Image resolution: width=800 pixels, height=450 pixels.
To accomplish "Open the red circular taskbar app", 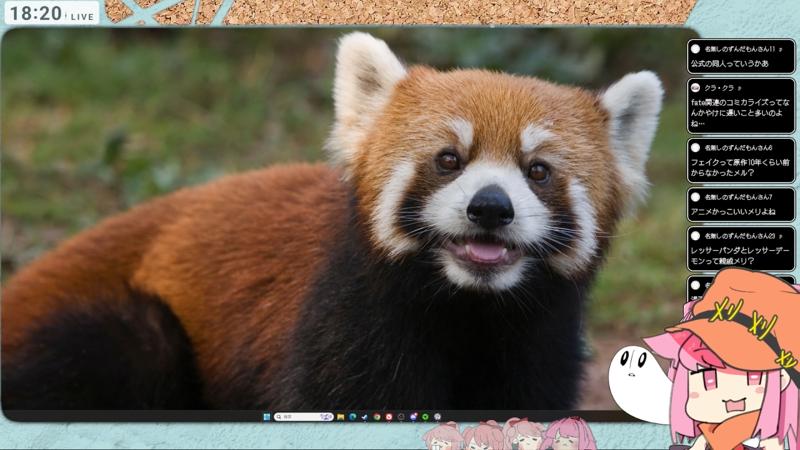I will pyautogui.click(x=389, y=417).
